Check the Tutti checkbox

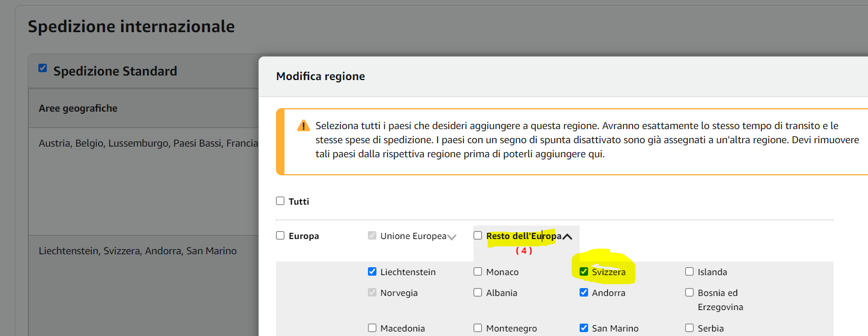tap(280, 201)
